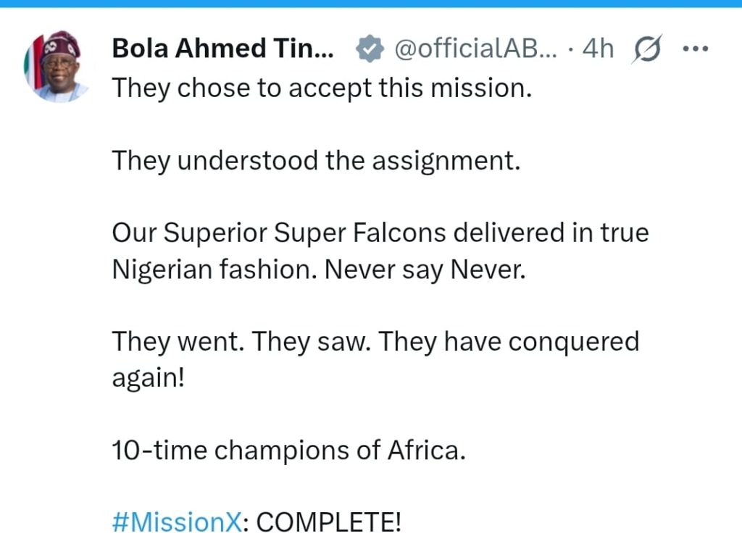742x560 pixels.
Task: Click the line 'They chose to accept this mission.'
Action: (322, 88)
